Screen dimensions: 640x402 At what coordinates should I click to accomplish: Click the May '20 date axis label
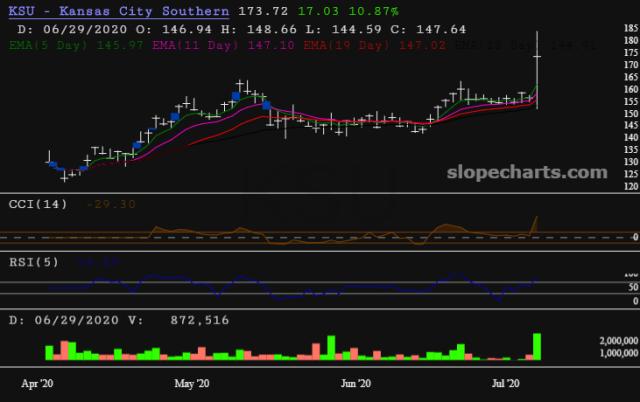[191, 383]
